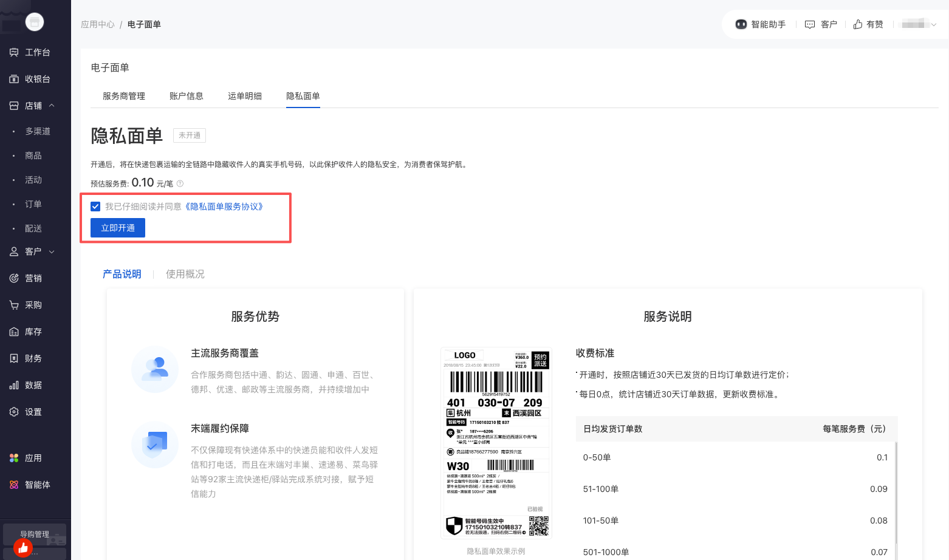Screen dimensions: 949x560
Task: Click the 营销 marketing icon in sidebar
Action: [x=14, y=278]
